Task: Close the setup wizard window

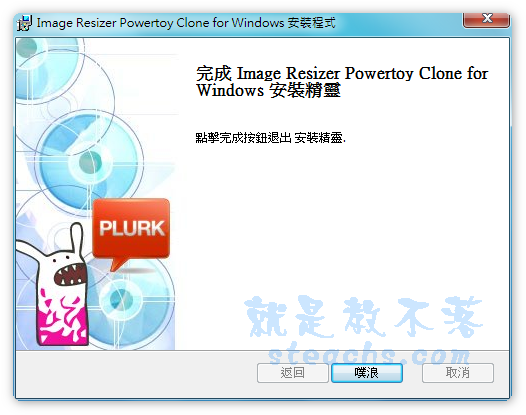Action: click(486, 19)
